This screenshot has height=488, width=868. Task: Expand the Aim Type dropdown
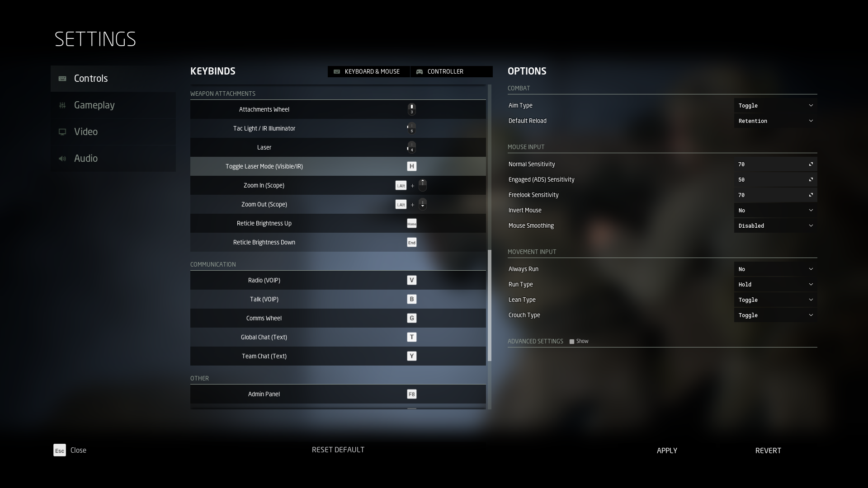[775, 105]
